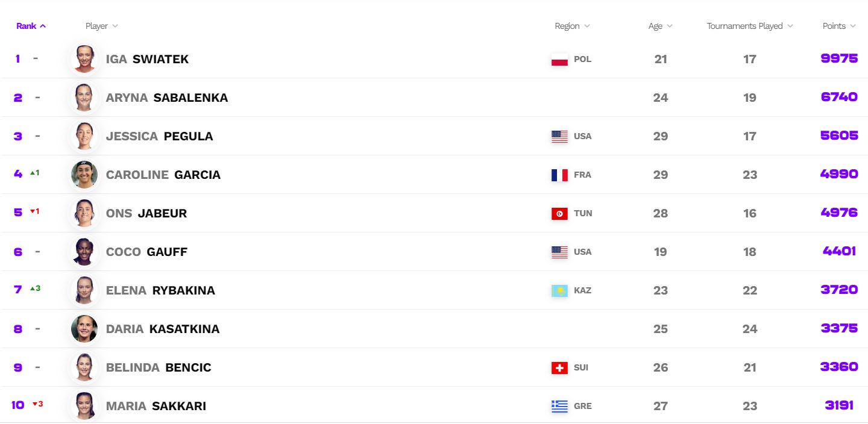Click Caroline Garcia's profile photo
This screenshot has height=424, width=868.
[84, 175]
